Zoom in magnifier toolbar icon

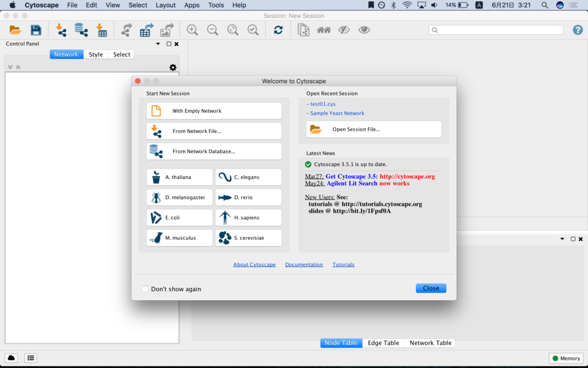pyautogui.click(x=192, y=30)
